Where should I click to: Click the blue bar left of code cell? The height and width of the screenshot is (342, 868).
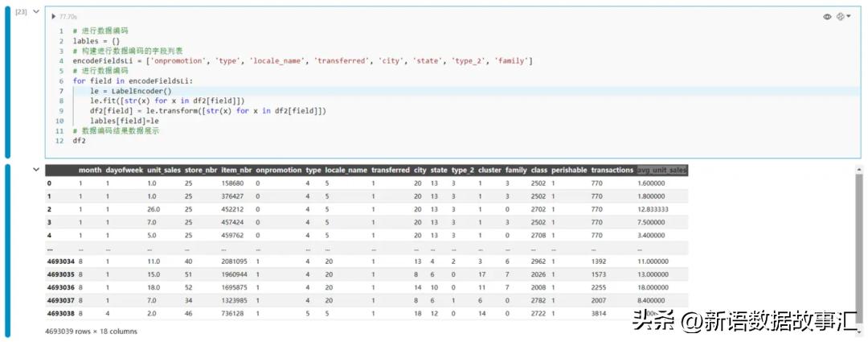(x=8, y=82)
